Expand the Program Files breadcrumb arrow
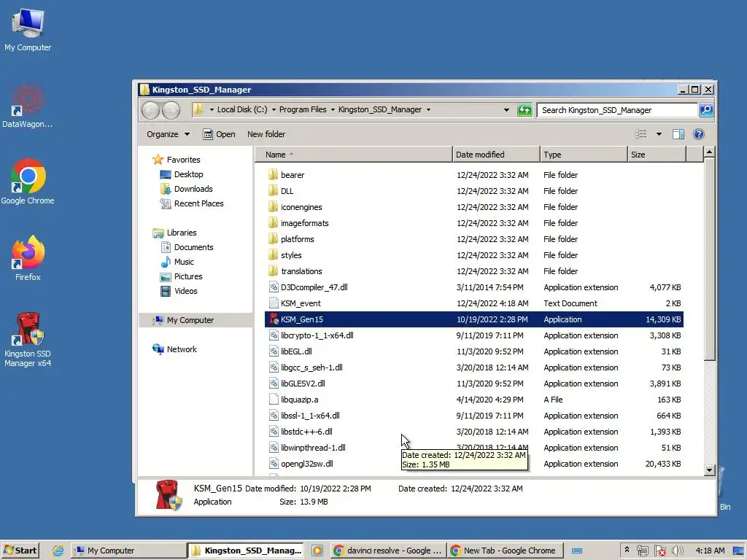Viewport: 747px width, 560px height. 333,110
